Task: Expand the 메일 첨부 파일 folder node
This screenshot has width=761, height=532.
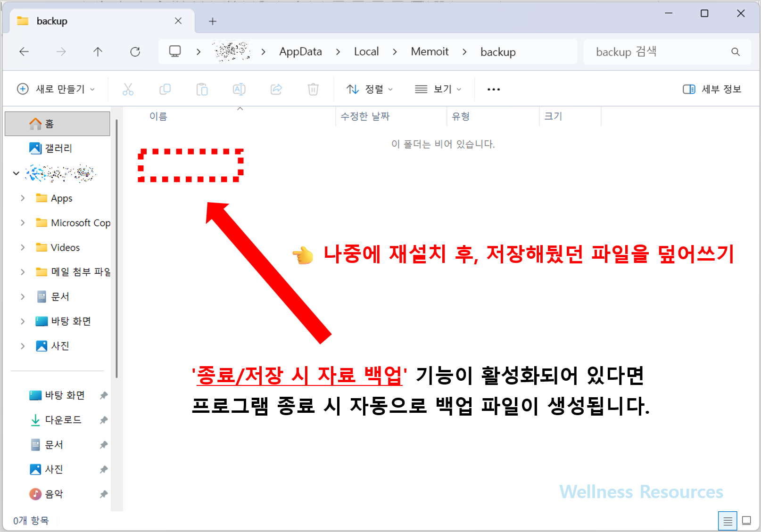Action: (23, 272)
